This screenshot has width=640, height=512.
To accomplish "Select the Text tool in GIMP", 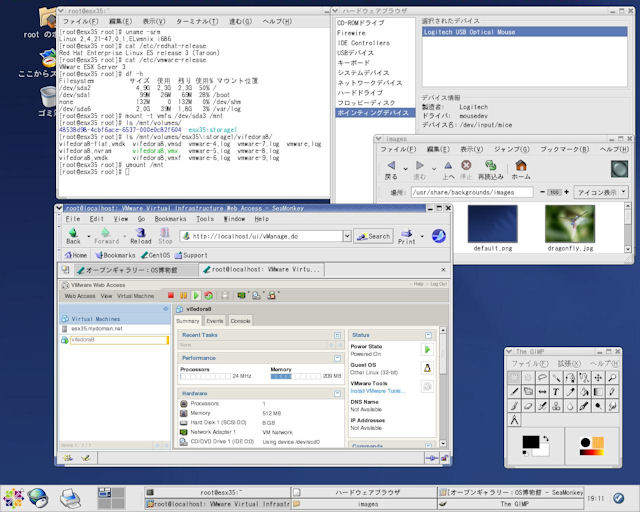I will click(x=556, y=392).
